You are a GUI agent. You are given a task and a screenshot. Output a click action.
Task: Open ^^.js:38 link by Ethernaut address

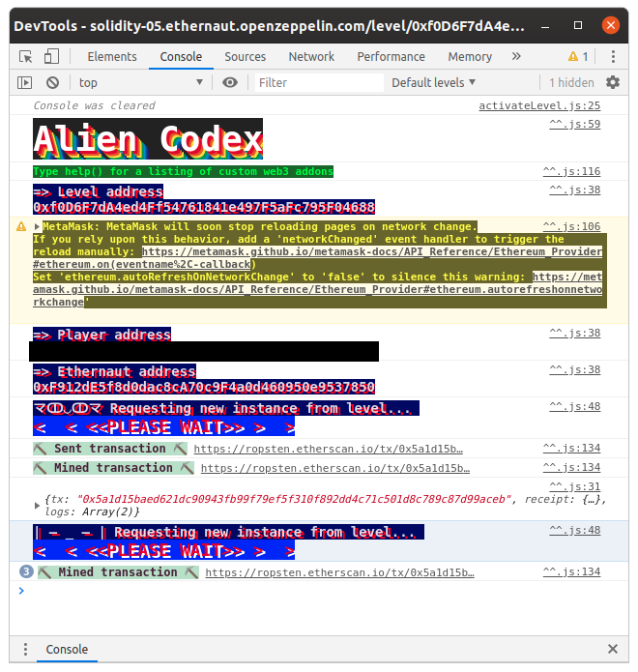click(x=574, y=370)
